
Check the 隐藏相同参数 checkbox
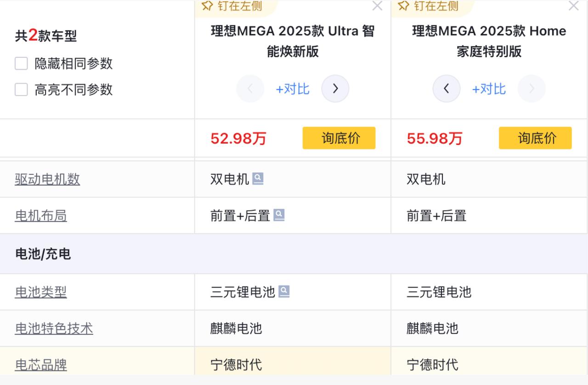[21, 63]
